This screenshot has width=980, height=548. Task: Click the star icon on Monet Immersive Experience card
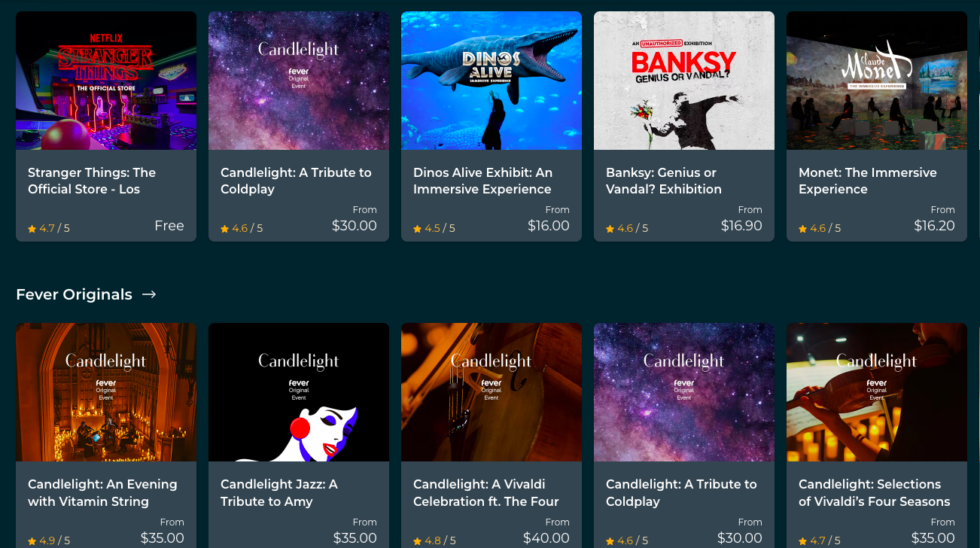pyautogui.click(x=802, y=229)
